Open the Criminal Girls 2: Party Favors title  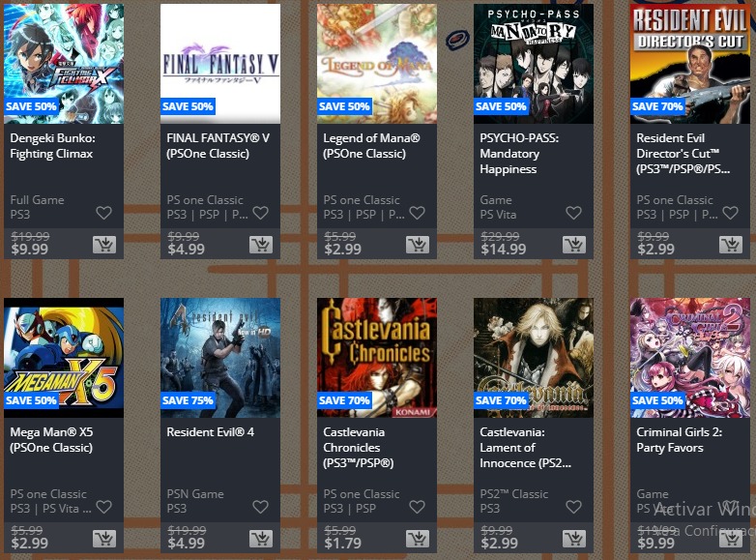(x=680, y=439)
